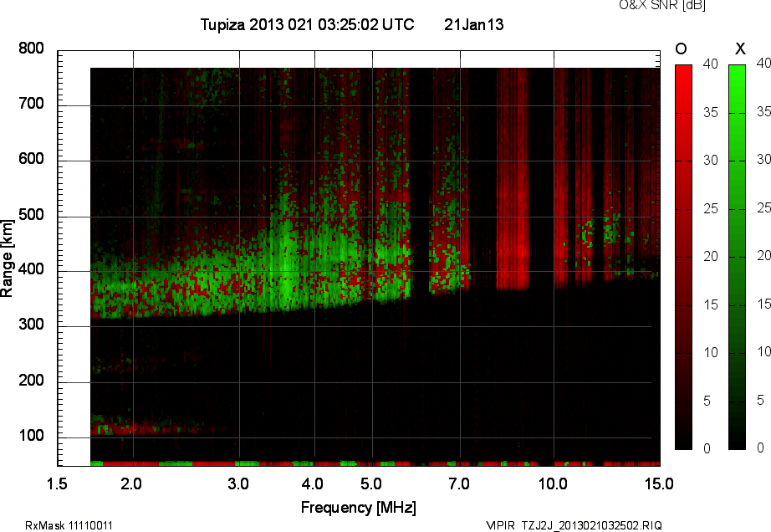Click the 700 km range tick label
Viewport: 771px width, 532px height.
tap(31, 104)
